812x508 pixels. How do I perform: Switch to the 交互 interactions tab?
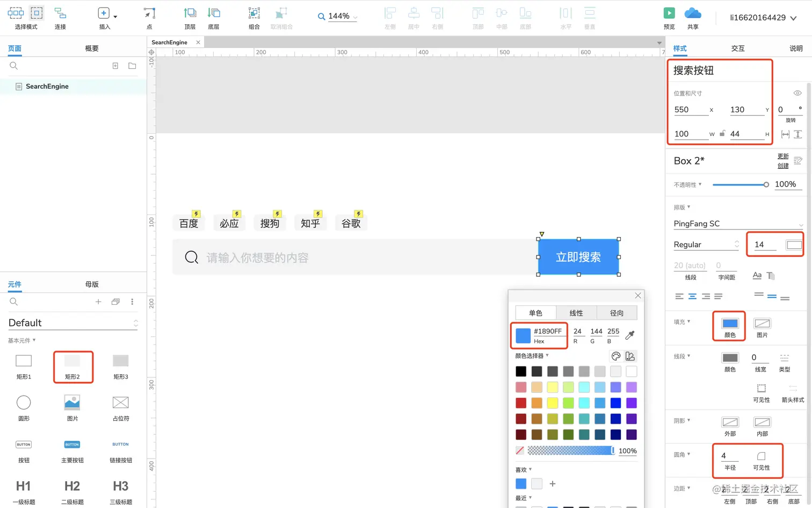click(738, 48)
